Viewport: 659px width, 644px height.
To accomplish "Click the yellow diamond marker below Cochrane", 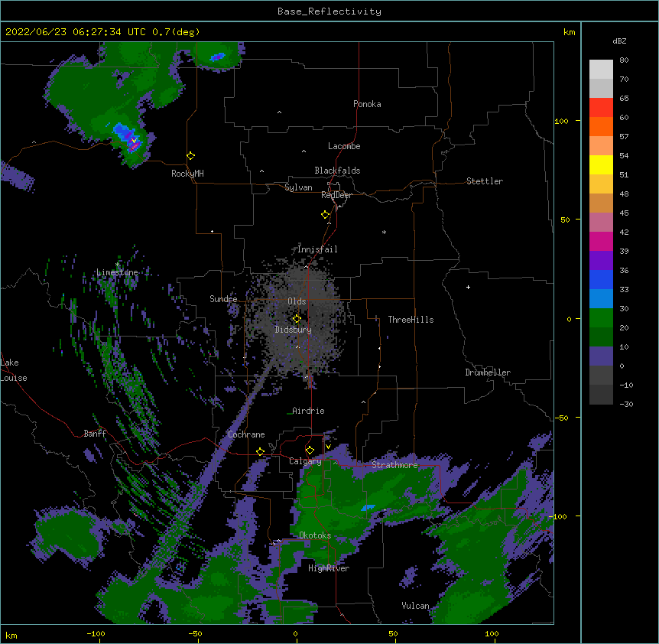I will pyautogui.click(x=260, y=452).
